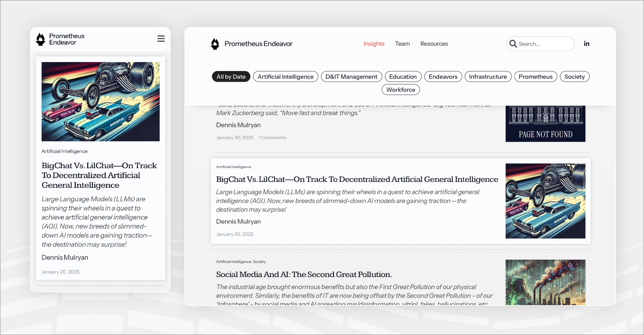The image size is (644, 335).
Task: Click Prometheus Endeavor title in mobile header
Action: (67, 39)
